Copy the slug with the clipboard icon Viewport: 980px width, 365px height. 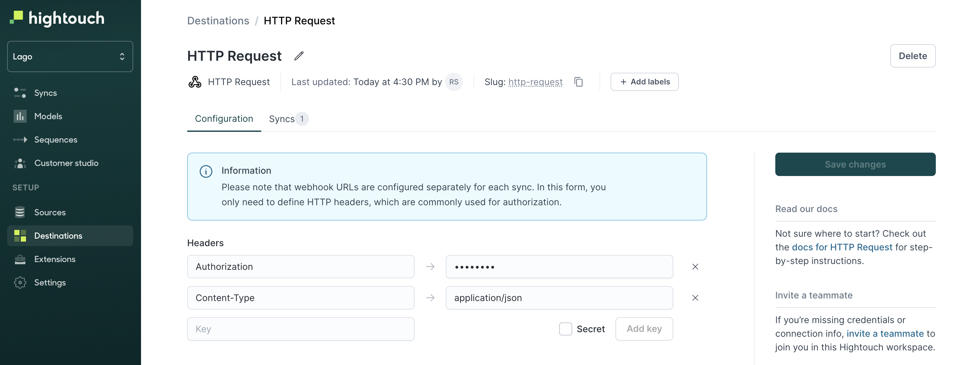[x=578, y=82]
